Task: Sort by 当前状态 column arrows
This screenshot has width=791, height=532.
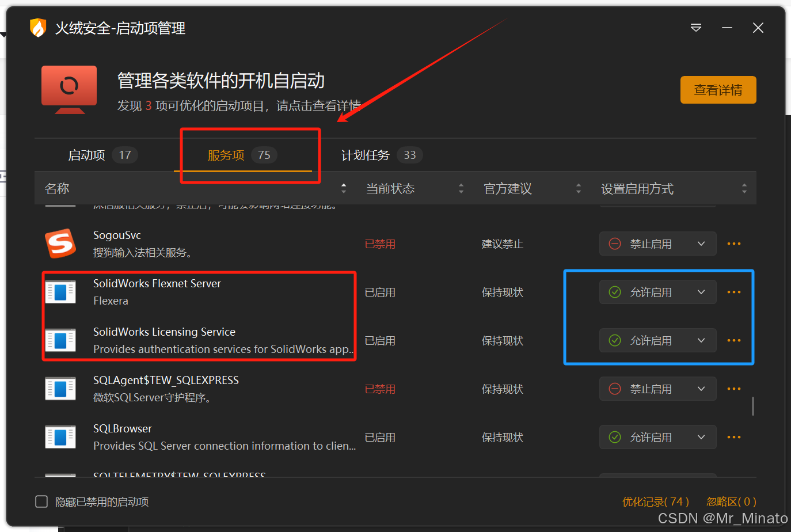Action: (461, 188)
